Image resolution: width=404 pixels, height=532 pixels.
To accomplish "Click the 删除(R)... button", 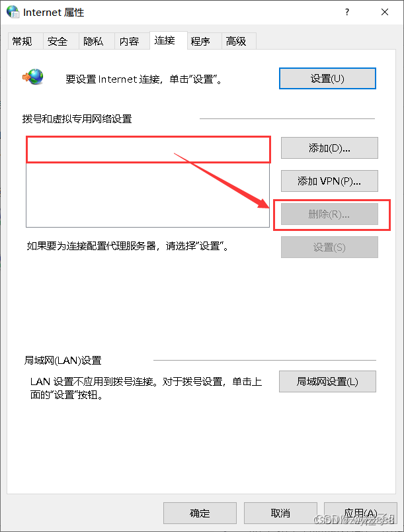I will pyautogui.click(x=329, y=214).
